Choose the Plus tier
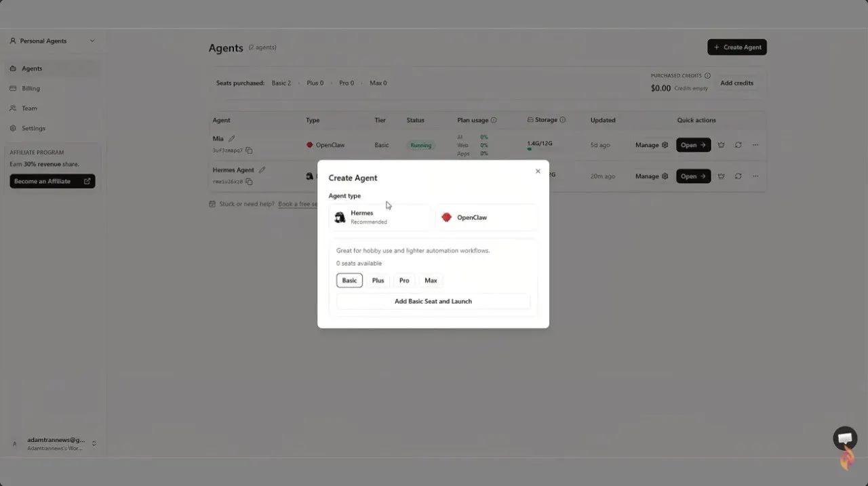Image resolution: width=868 pixels, height=486 pixels. click(x=378, y=281)
